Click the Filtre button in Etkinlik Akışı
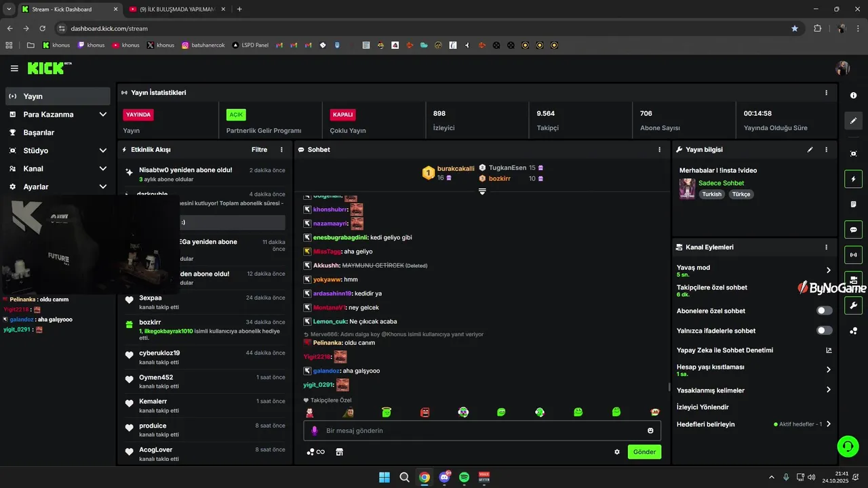Image resolution: width=868 pixels, height=488 pixels. 259,150
